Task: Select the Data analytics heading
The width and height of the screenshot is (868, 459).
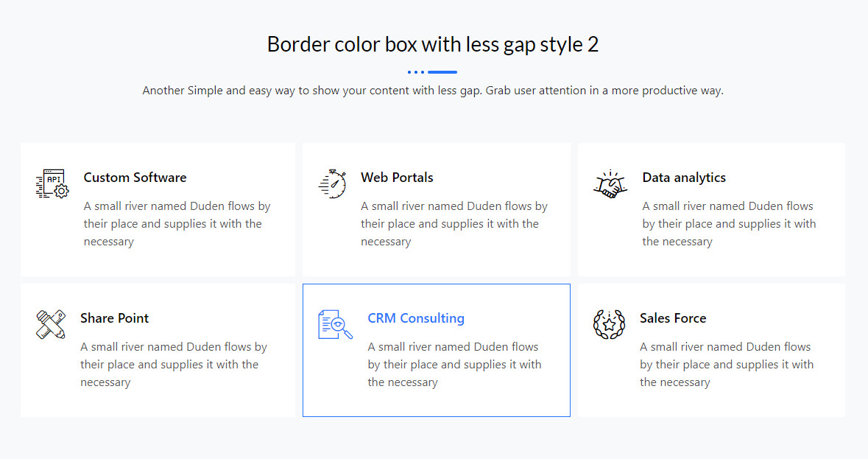Action: (x=683, y=178)
